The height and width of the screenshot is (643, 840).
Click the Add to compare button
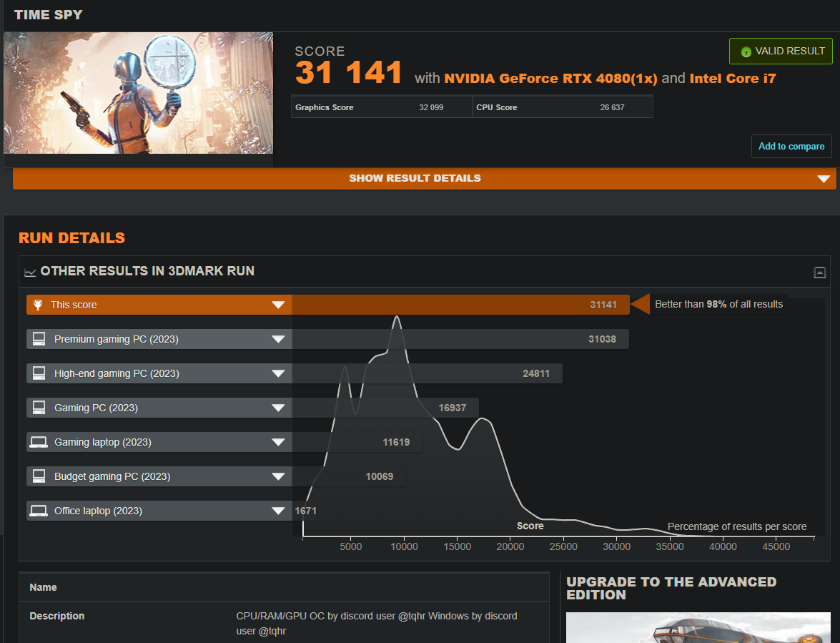point(791,146)
